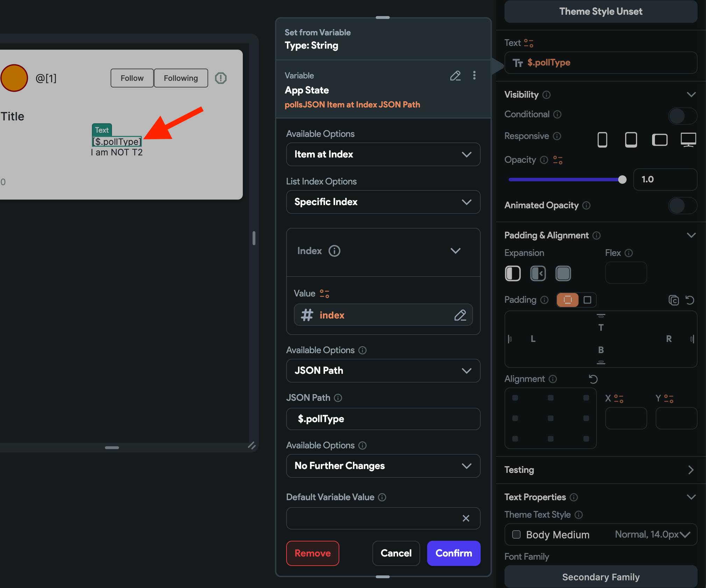Click the Opacity slider handle
The image size is (706, 588).
pos(622,180)
